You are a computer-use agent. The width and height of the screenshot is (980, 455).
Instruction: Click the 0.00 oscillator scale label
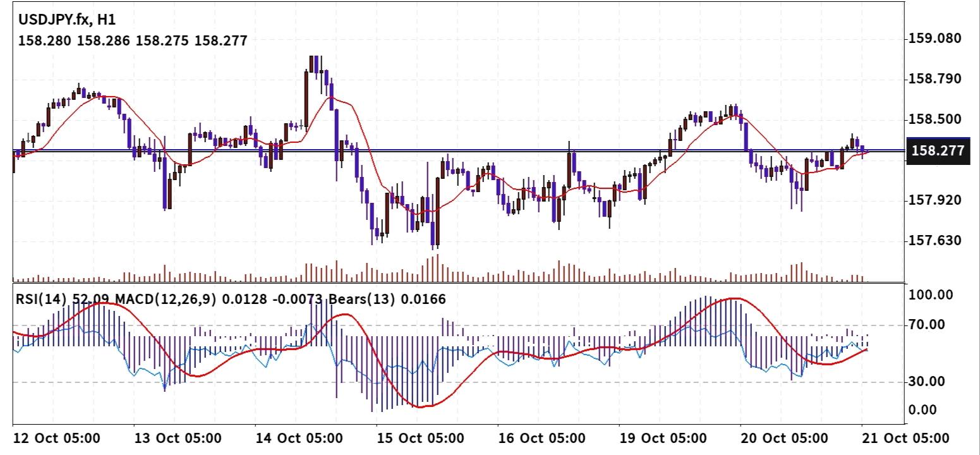(923, 410)
